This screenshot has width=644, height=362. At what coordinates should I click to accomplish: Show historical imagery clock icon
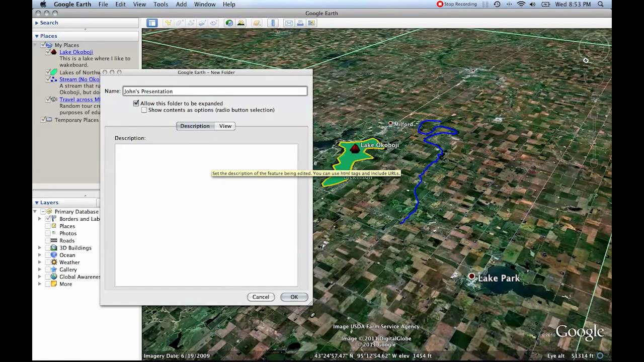click(x=229, y=23)
